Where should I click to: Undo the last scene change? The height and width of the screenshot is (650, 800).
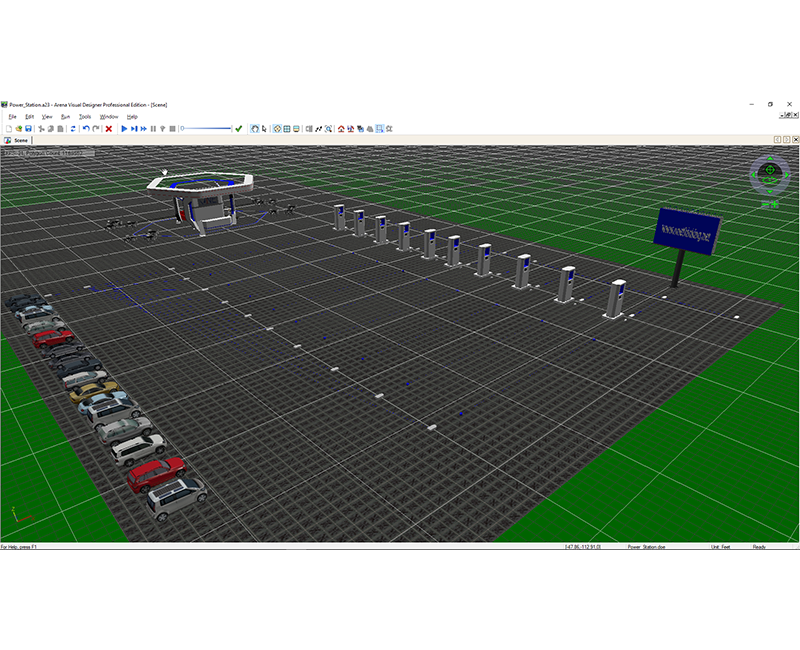tap(87, 128)
